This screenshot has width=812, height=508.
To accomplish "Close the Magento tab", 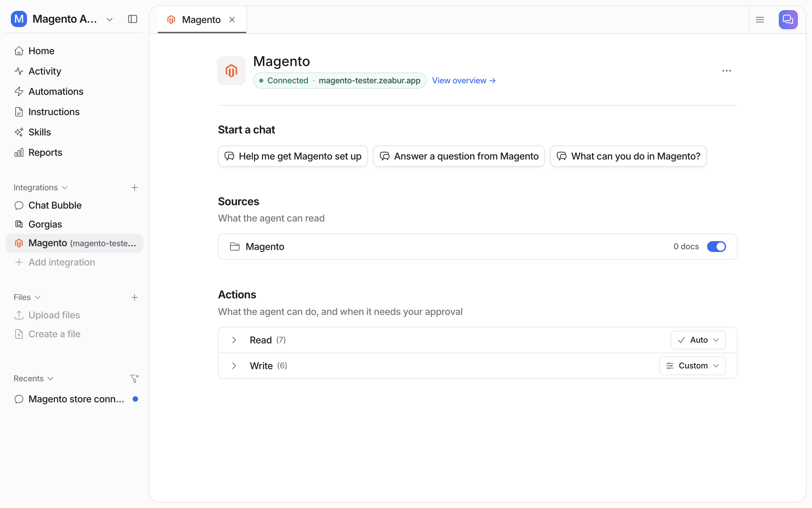I will tap(232, 20).
